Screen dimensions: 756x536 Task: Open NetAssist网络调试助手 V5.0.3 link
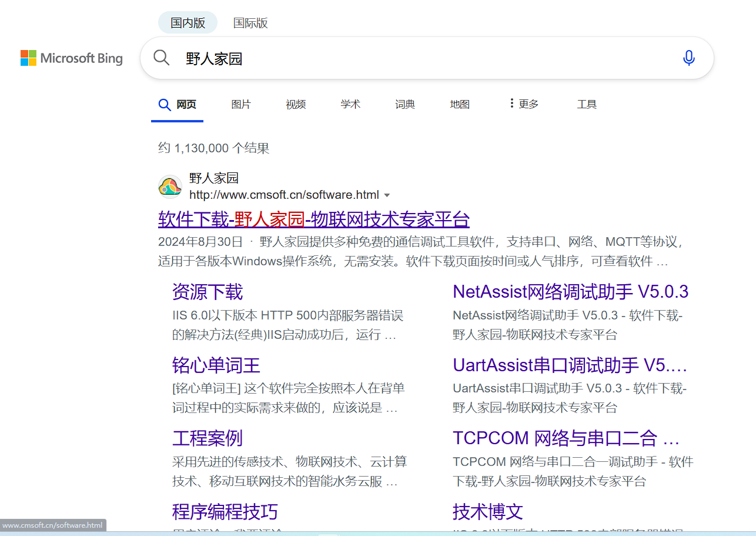point(570,292)
